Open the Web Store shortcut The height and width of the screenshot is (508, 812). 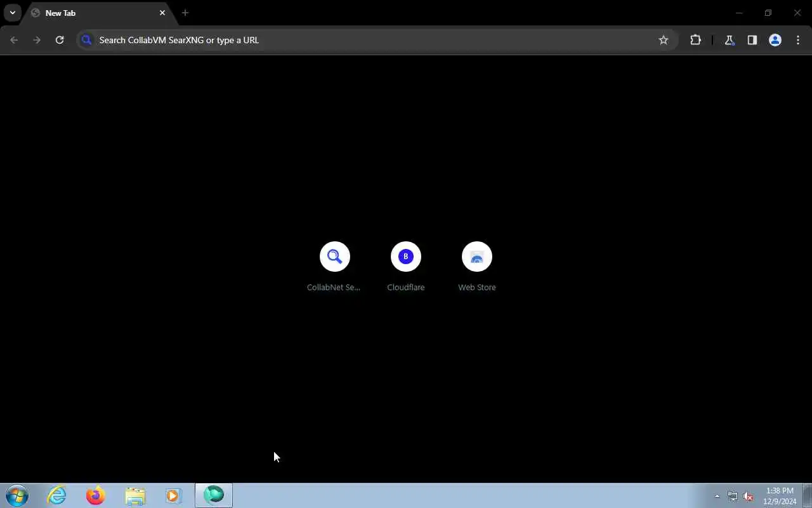(477, 267)
